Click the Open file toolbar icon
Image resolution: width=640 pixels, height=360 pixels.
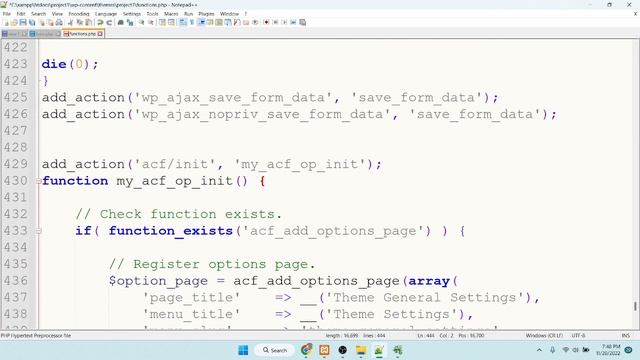(x=14, y=22)
